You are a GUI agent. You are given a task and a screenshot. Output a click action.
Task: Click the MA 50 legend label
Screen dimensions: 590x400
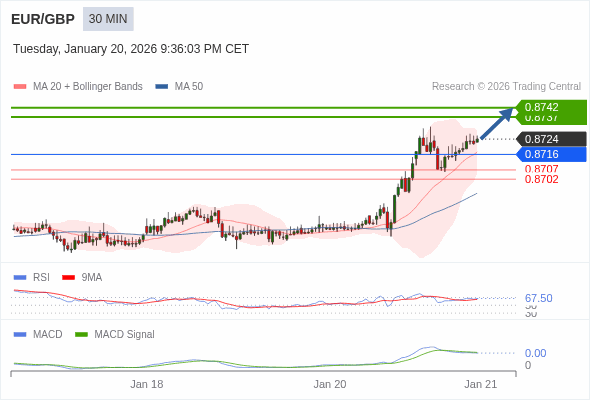(x=189, y=87)
